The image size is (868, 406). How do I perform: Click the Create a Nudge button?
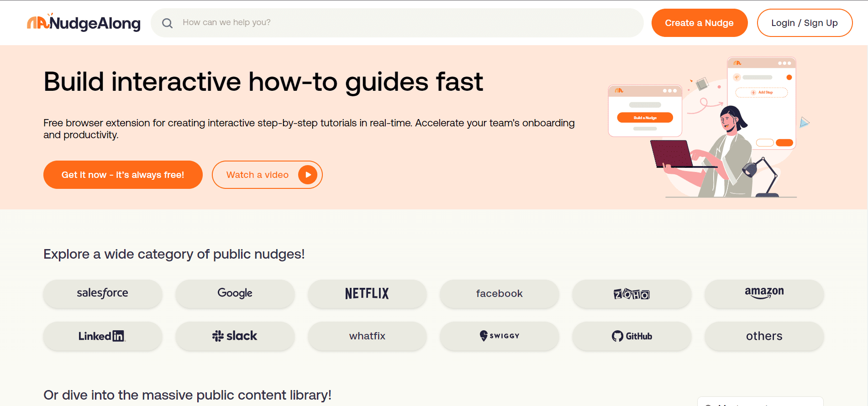[x=699, y=23]
